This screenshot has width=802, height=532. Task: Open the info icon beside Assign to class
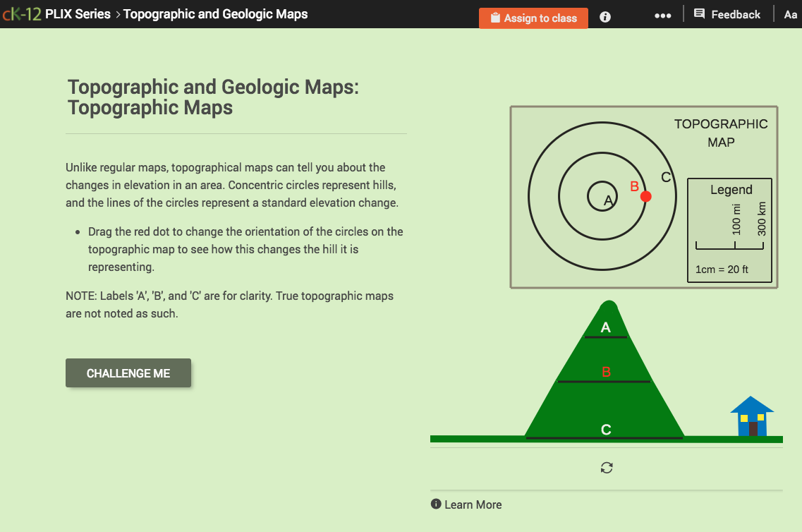click(604, 18)
